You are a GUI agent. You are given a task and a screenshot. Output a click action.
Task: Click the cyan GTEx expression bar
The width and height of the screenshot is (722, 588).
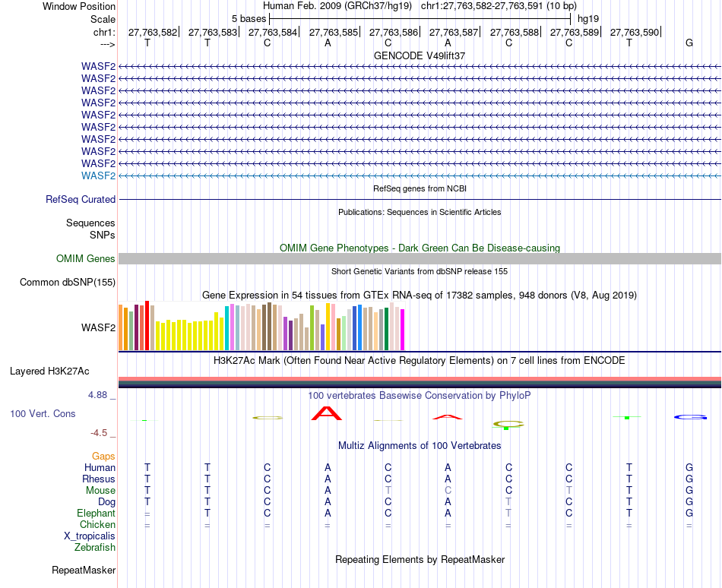click(226, 328)
